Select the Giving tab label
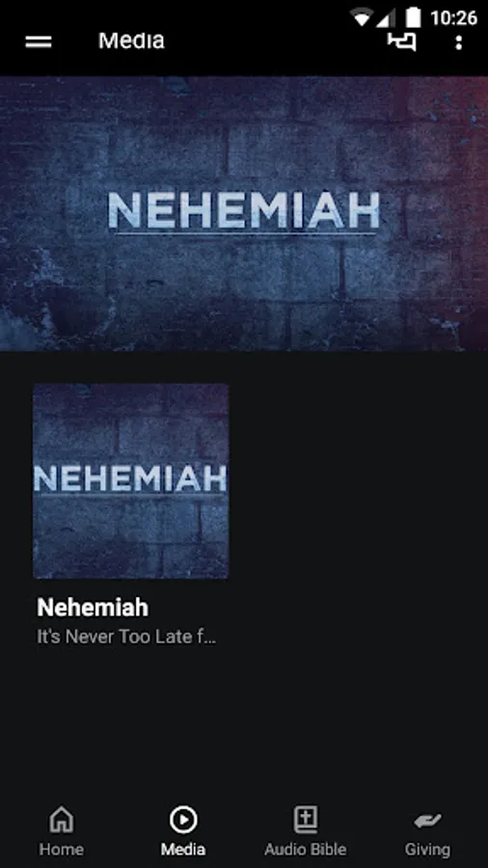 click(x=427, y=849)
